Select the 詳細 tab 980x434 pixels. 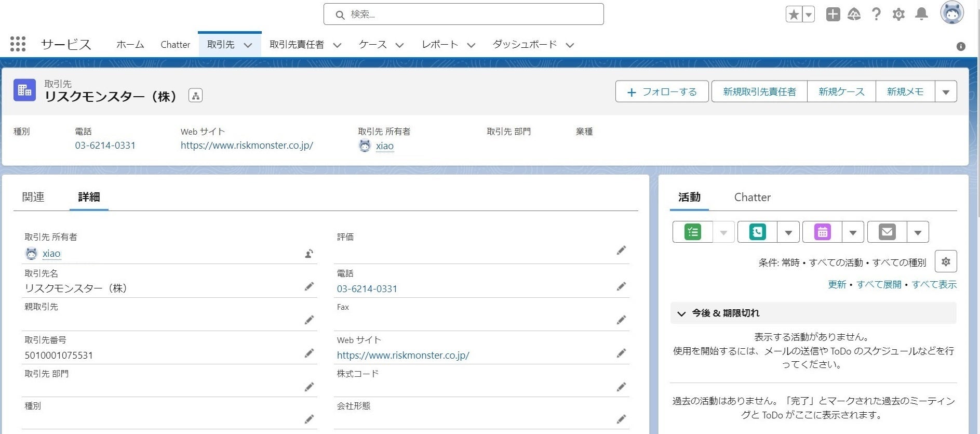89,197
